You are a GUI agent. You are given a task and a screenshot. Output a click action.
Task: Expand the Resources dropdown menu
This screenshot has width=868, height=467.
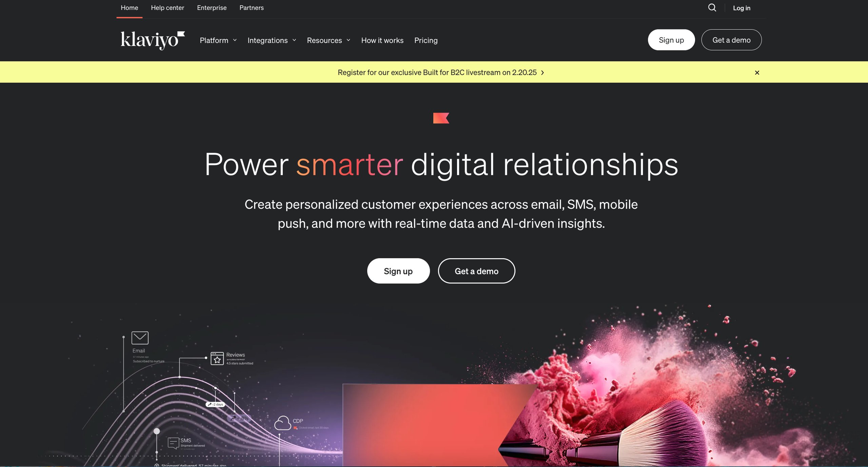(x=327, y=40)
